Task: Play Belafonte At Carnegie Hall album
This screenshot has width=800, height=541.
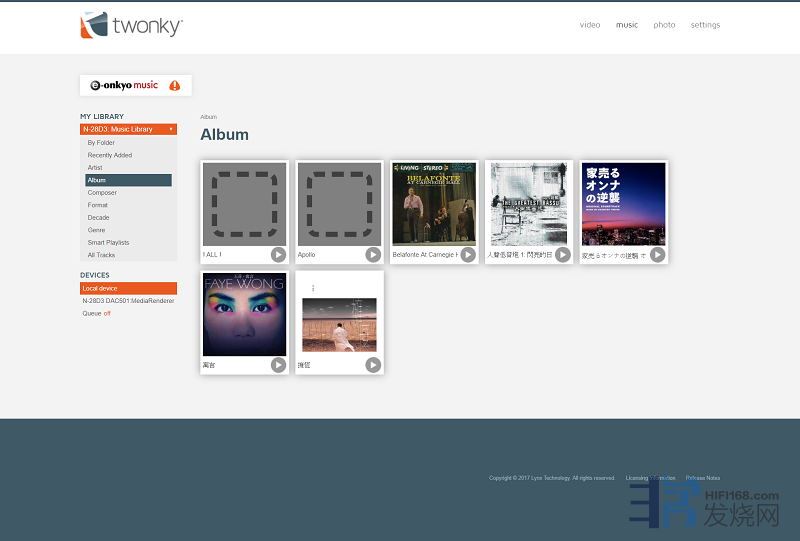Action: point(468,255)
